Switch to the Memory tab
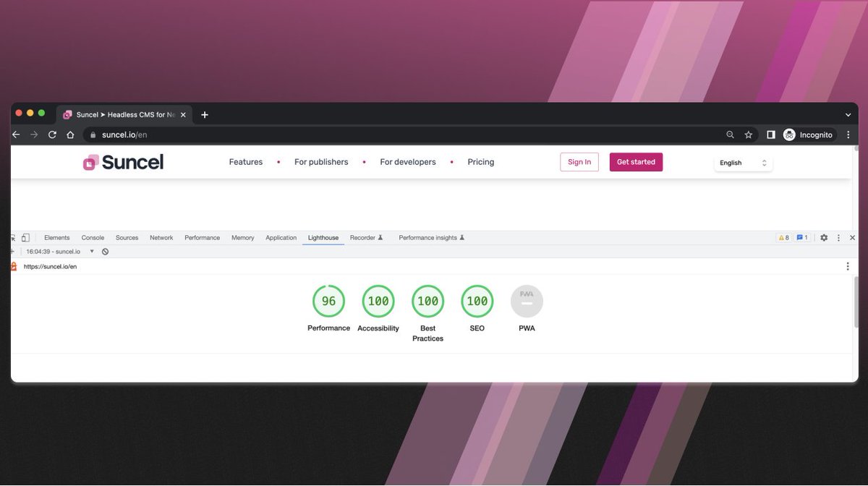Screen dimensions: 868x486 point(243,237)
